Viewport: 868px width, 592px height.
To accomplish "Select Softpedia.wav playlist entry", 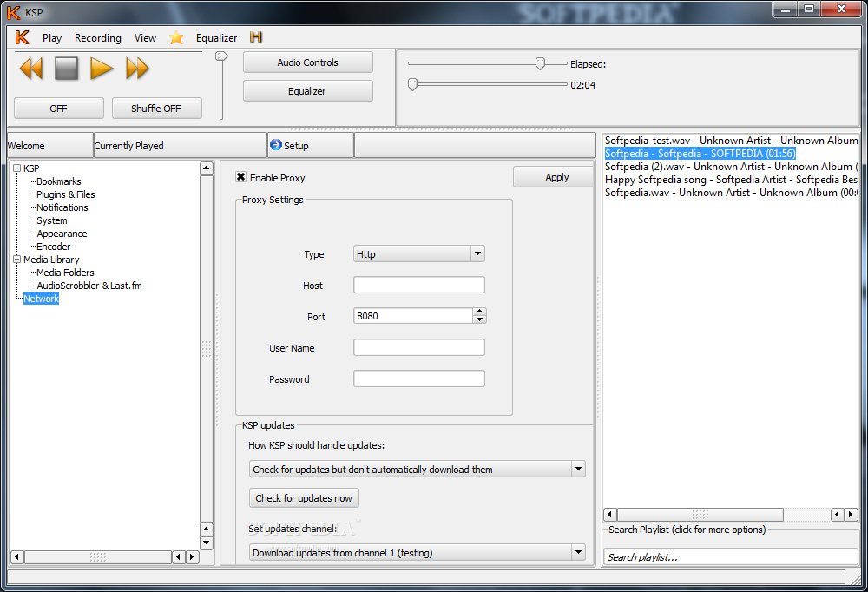I will [731, 192].
